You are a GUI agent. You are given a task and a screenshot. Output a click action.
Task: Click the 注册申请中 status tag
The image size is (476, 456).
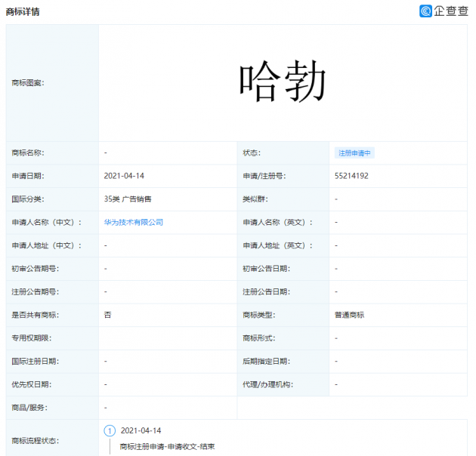point(354,153)
